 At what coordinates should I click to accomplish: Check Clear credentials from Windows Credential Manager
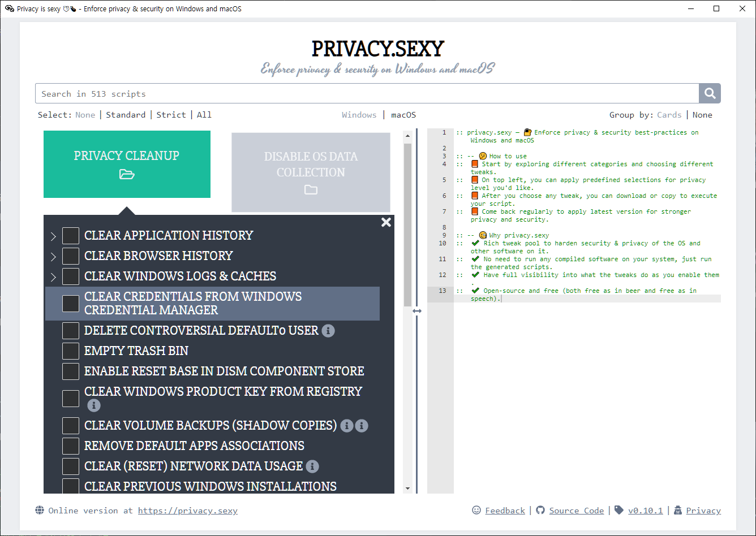pos(71,304)
